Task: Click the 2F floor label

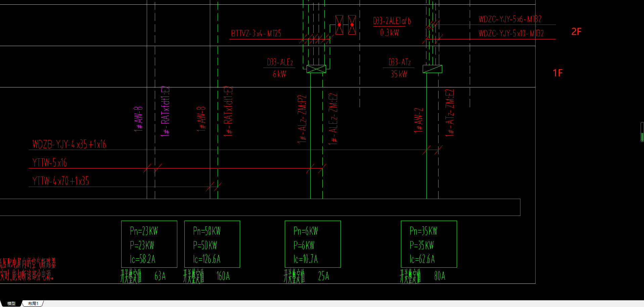Action: click(577, 32)
